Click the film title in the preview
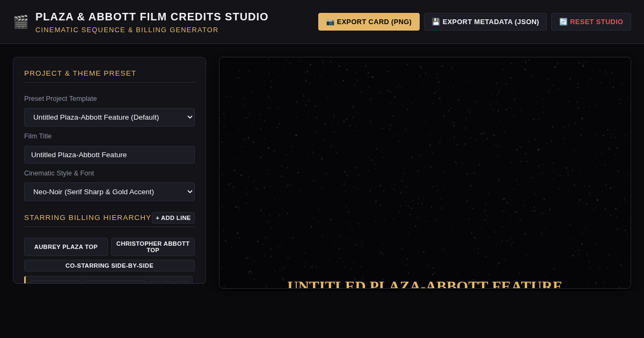This screenshot has width=644, height=338. 425,284
